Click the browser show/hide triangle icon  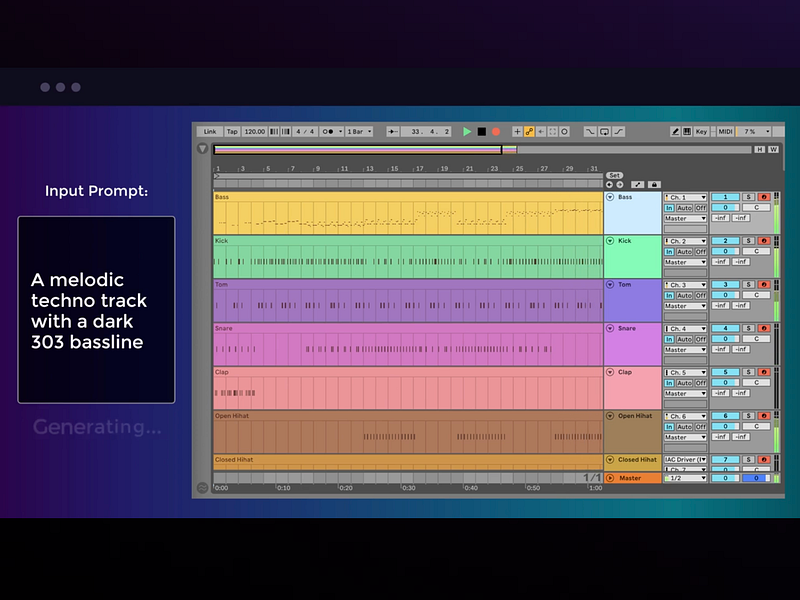pyautogui.click(x=202, y=148)
